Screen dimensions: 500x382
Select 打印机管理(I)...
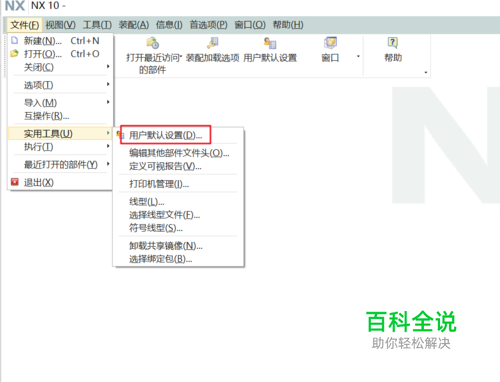(x=179, y=184)
